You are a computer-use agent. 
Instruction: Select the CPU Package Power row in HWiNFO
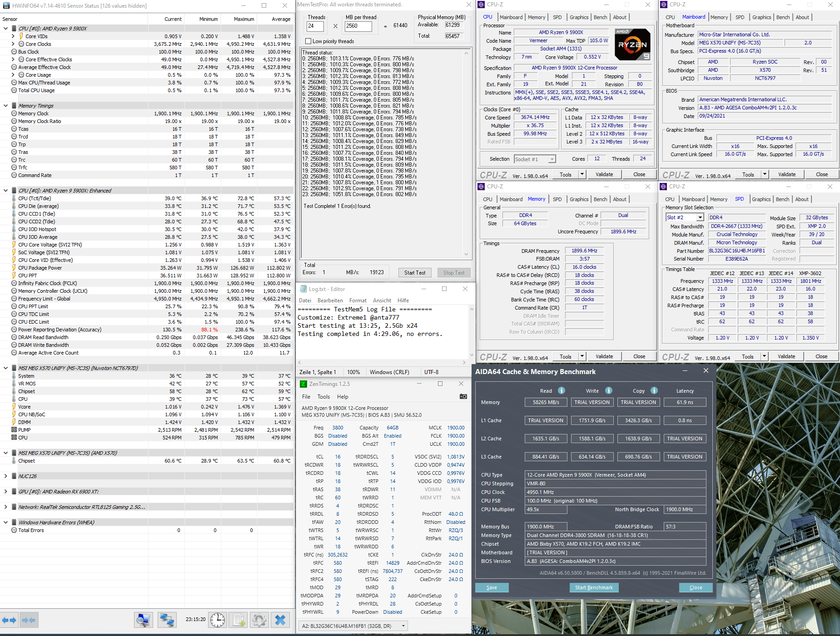pos(147,268)
